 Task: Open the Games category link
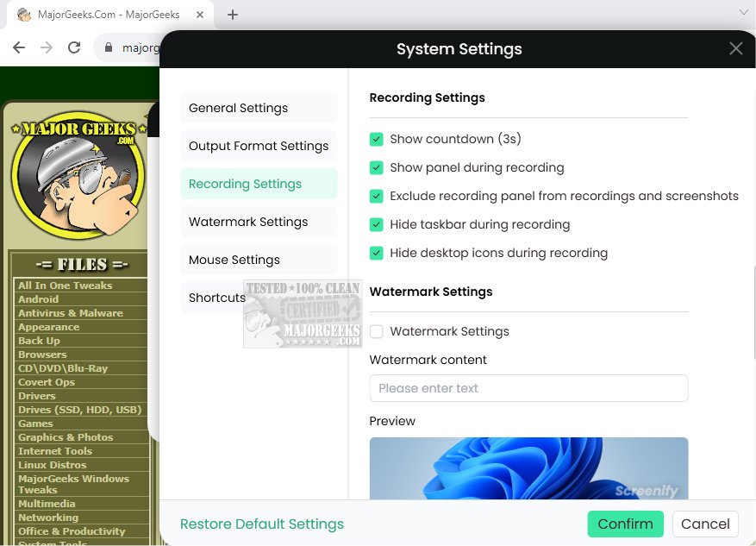click(x=35, y=424)
